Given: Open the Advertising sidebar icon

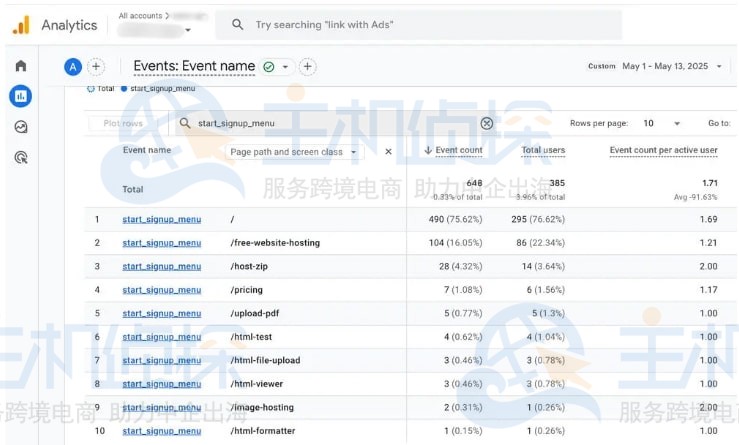Looking at the screenshot, I should click(x=21, y=157).
